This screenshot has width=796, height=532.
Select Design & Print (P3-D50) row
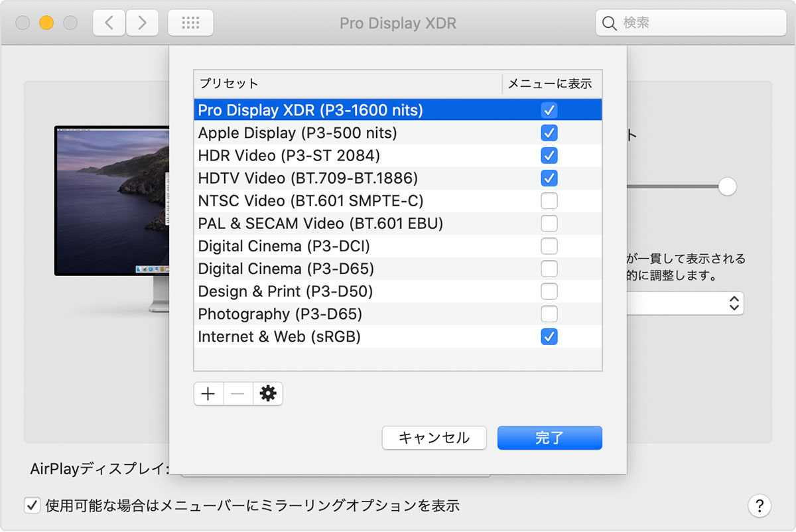(x=398, y=291)
